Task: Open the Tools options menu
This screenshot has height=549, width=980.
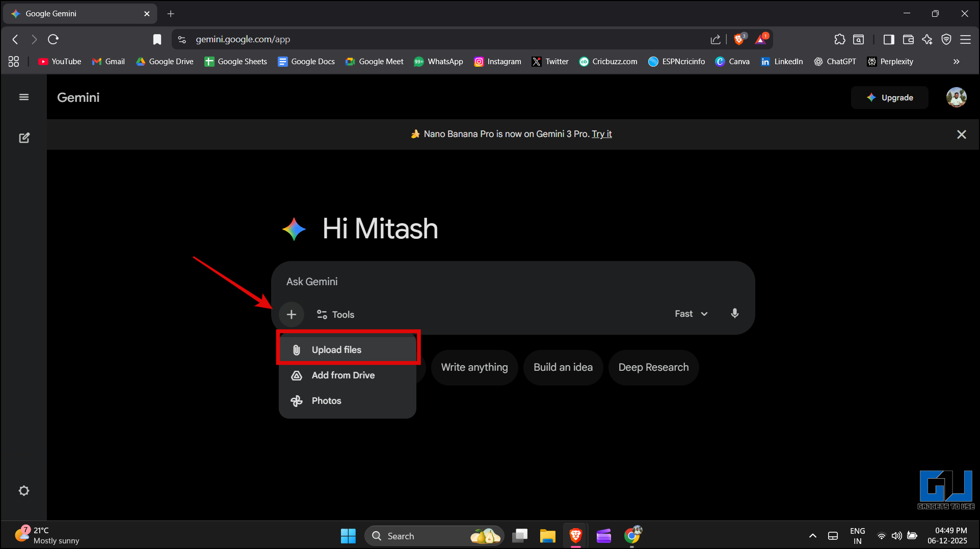Action: click(335, 315)
